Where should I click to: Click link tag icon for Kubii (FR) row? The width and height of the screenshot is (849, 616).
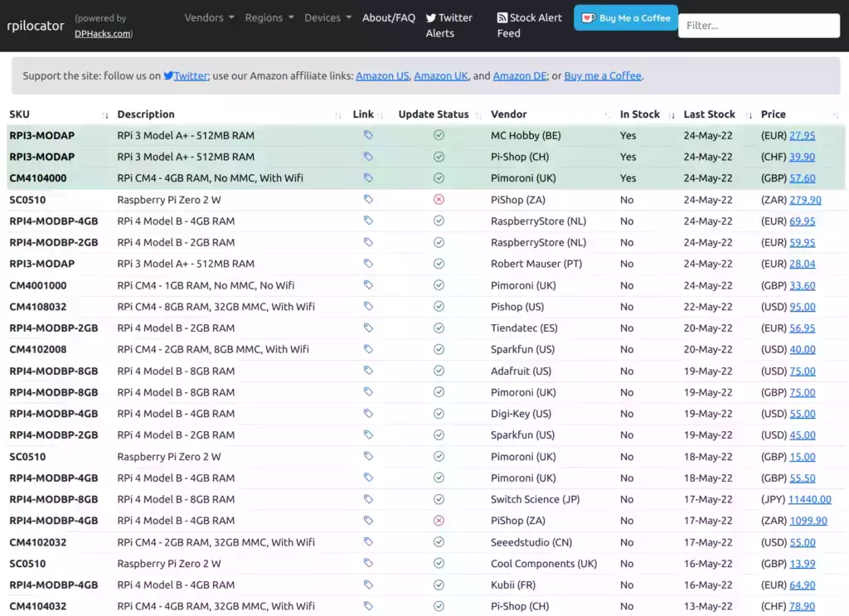[368, 584]
